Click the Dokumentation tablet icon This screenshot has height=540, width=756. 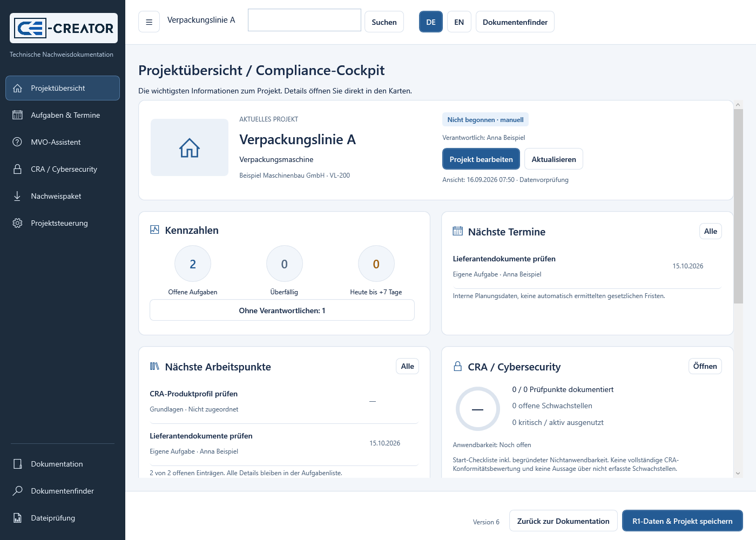tap(17, 464)
